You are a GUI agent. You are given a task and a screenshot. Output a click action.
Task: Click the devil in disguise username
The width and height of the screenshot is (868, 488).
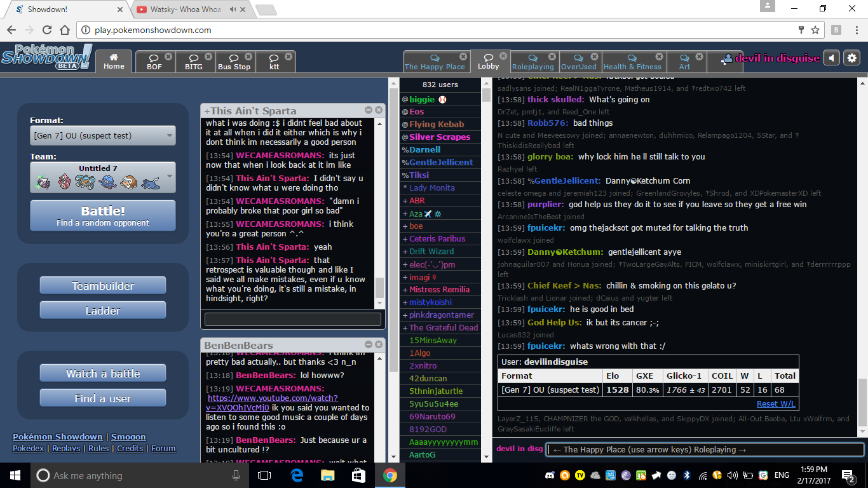[777, 58]
